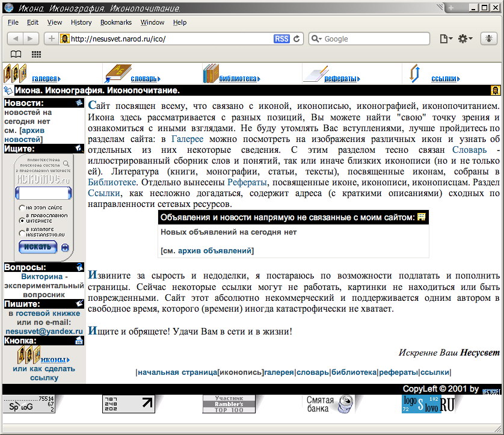Click the ссылки arrows icon
This screenshot has height=435, width=504.
414,74
